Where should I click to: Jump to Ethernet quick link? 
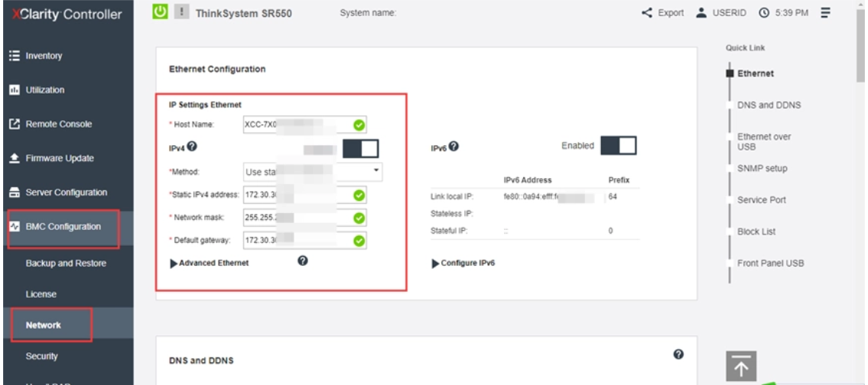755,73
